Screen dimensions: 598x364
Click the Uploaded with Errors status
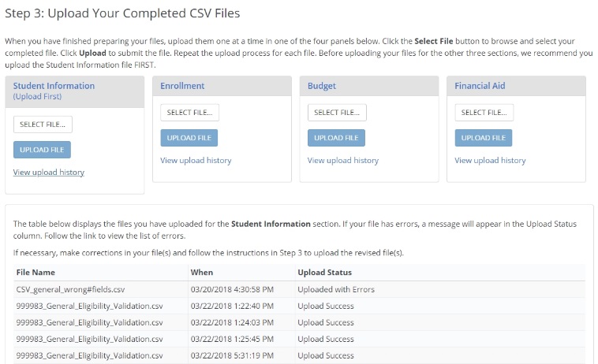[x=336, y=289]
